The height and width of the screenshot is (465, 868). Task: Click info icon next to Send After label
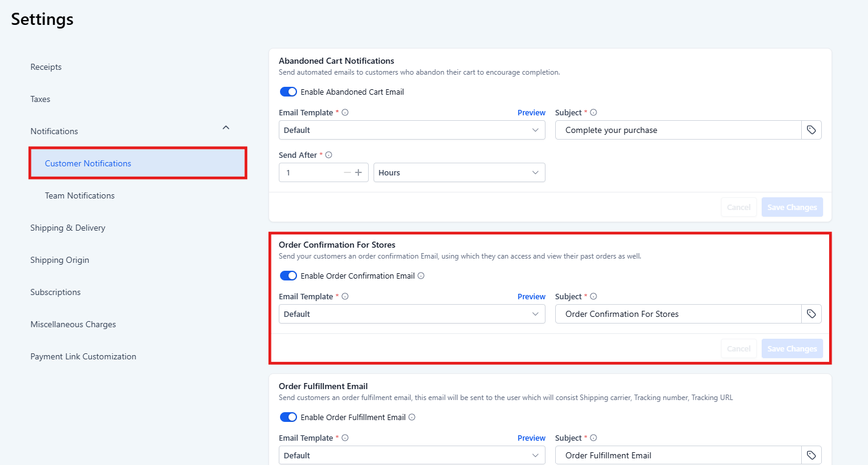click(329, 155)
